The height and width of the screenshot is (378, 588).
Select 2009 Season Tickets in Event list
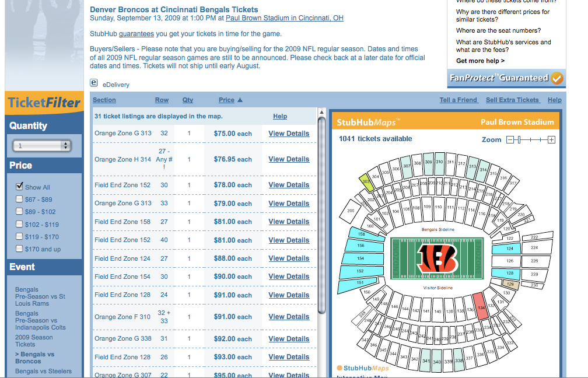34,341
